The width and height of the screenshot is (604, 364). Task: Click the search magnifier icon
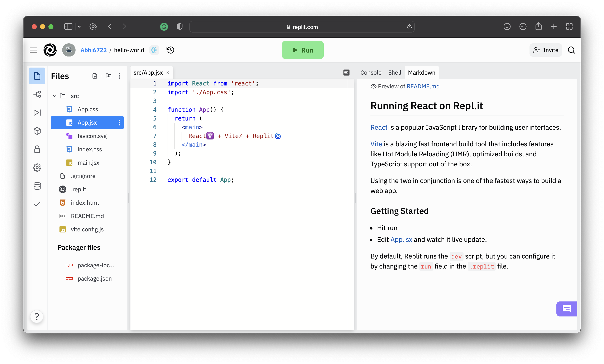tap(571, 50)
